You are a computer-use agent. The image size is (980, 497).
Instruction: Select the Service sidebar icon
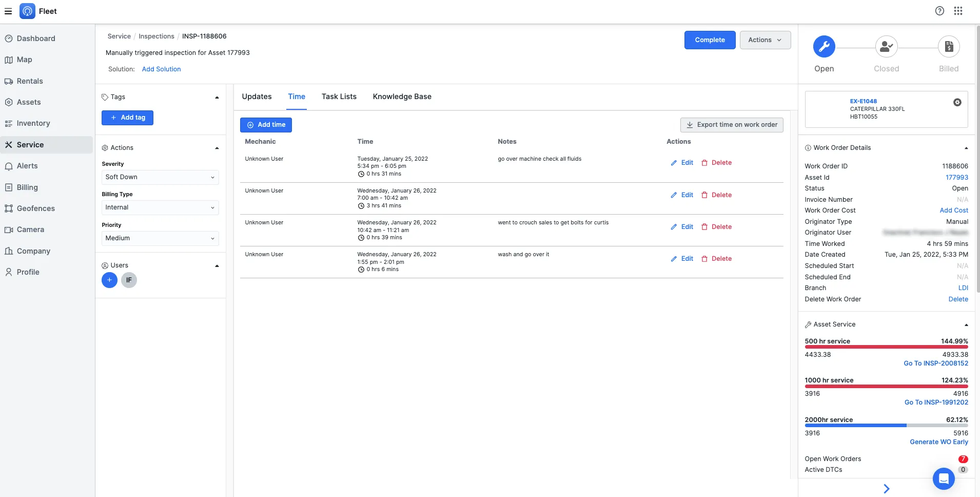pyautogui.click(x=9, y=145)
